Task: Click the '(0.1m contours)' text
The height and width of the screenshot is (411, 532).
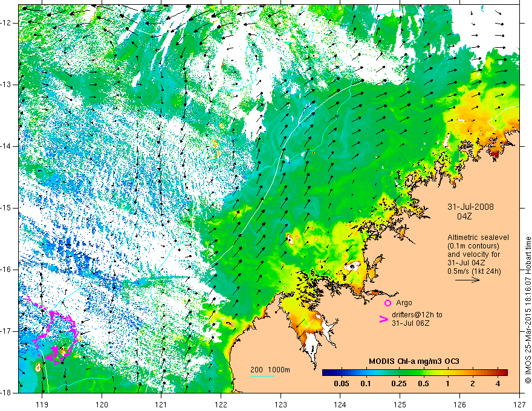Action: pyautogui.click(x=473, y=246)
